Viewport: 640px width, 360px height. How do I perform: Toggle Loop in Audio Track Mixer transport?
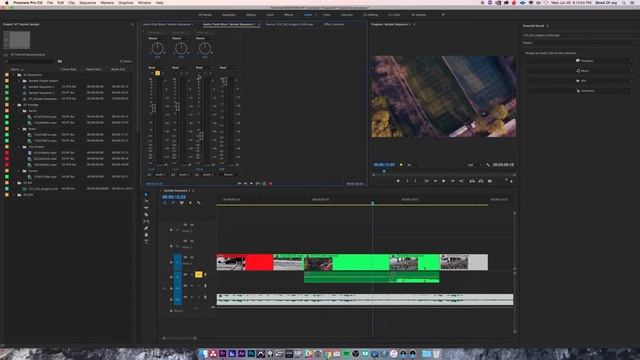pos(264,184)
